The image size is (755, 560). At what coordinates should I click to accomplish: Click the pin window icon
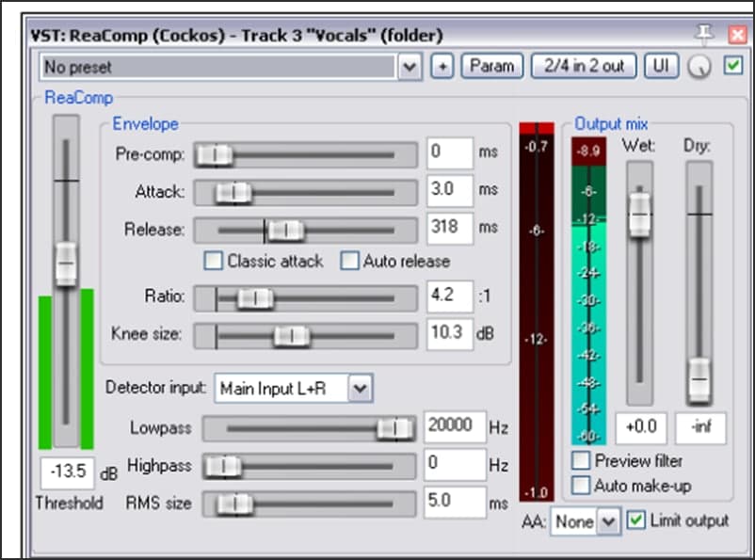click(x=703, y=34)
